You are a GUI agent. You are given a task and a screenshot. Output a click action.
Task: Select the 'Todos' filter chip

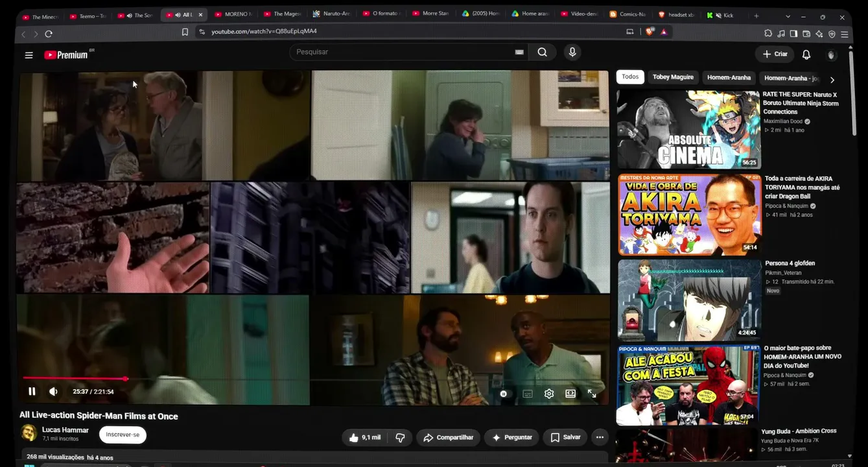coord(630,77)
